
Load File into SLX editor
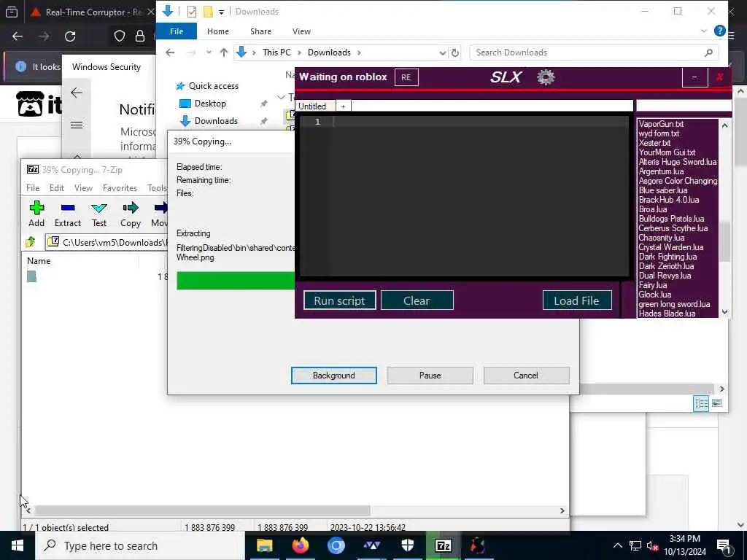(x=576, y=300)
